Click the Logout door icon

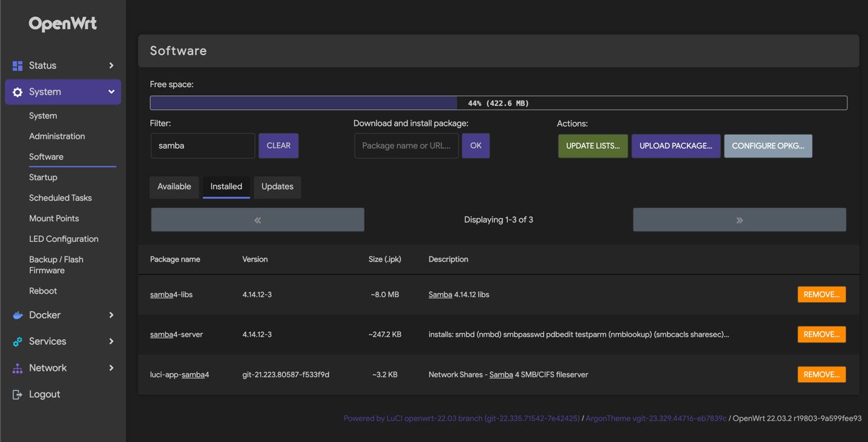18,394
